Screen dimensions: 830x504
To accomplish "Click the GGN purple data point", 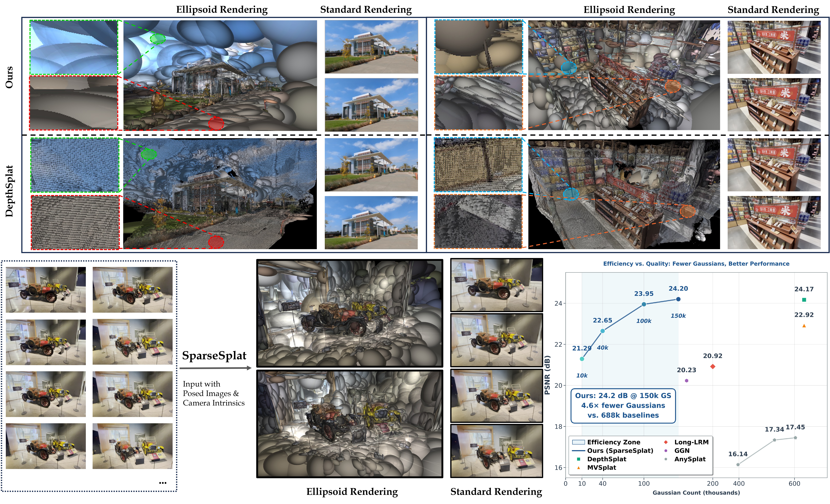I will pyautogui.click(x=686, y=381).
